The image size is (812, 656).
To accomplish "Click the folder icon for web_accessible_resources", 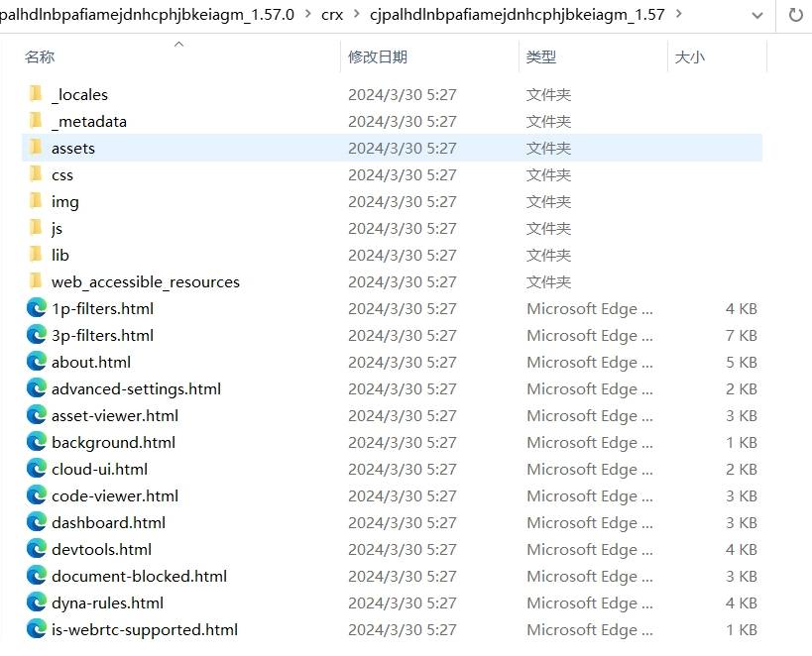I will click(37, 281).
